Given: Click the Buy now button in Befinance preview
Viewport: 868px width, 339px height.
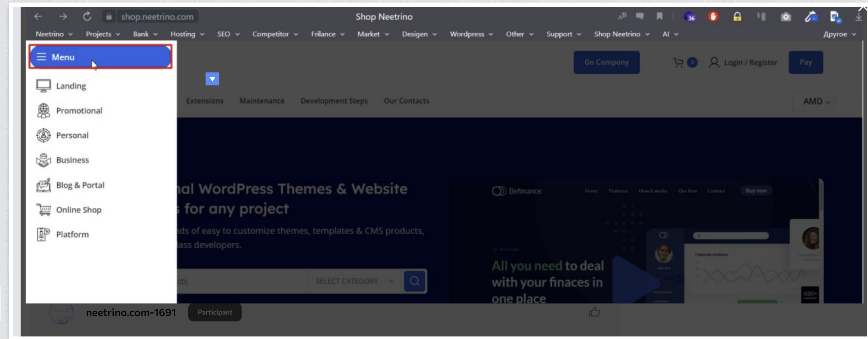Looking at the screenshot, I should pos(756,191).
